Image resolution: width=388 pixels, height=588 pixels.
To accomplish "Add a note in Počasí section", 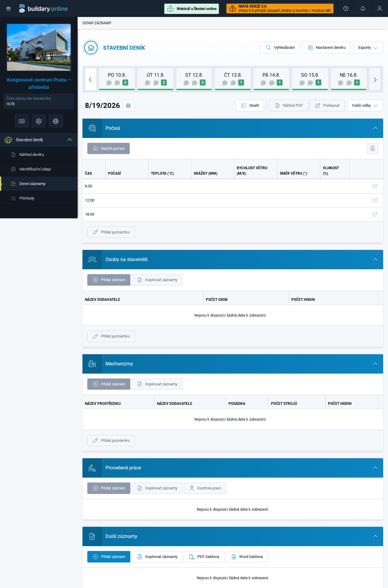I will tap(111, 232).
